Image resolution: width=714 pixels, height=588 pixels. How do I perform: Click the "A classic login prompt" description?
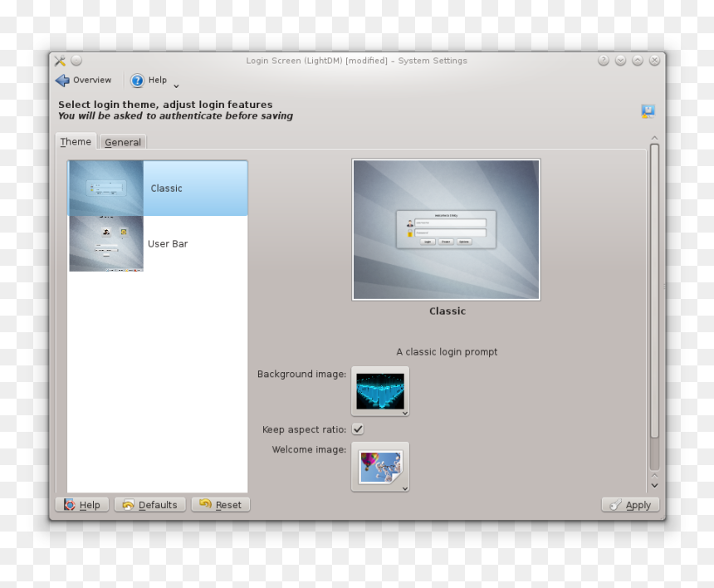coord(447,351)
